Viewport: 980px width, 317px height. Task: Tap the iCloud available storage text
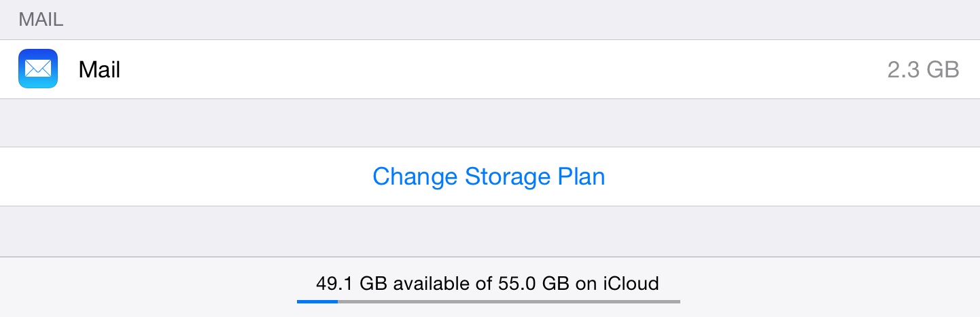click(487, 282)
